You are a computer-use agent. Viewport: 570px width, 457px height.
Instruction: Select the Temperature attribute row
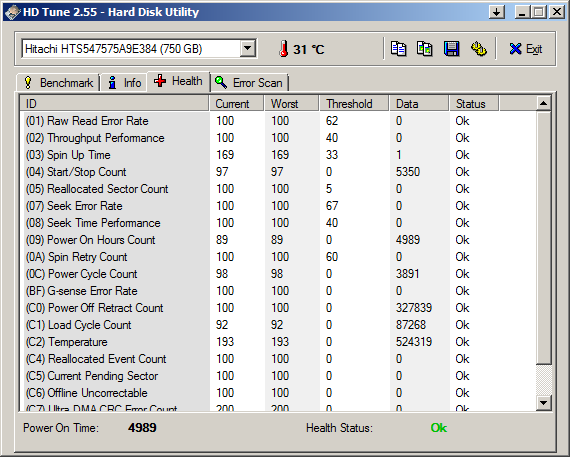tap(278, 342)
